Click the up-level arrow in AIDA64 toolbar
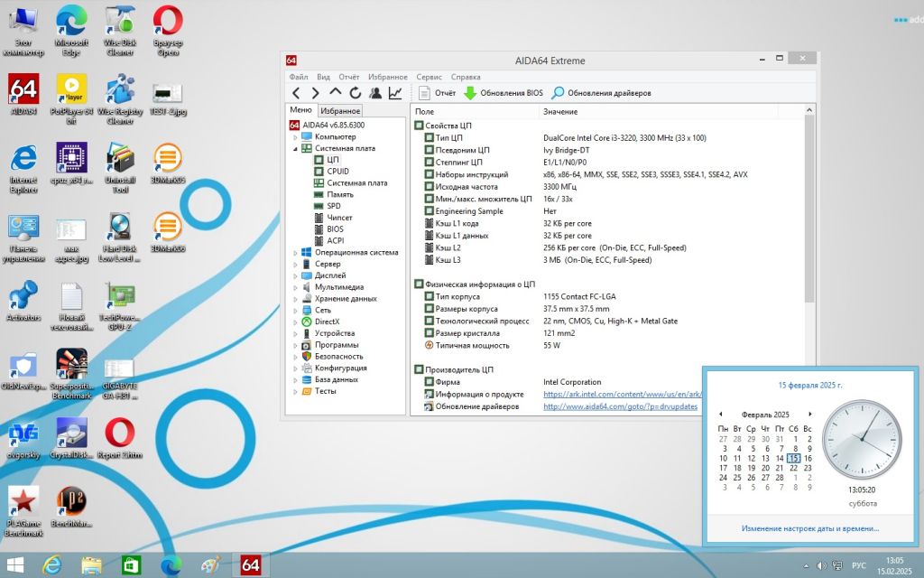The width and height of the screenshot is (924, 578). [x=336, y=92]
